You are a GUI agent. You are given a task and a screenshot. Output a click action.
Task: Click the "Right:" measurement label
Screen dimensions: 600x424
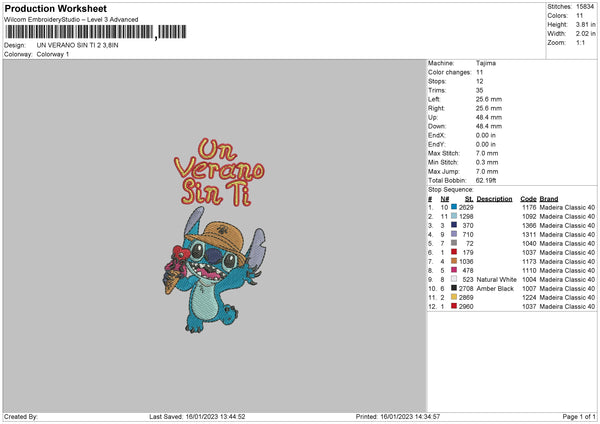436,108
